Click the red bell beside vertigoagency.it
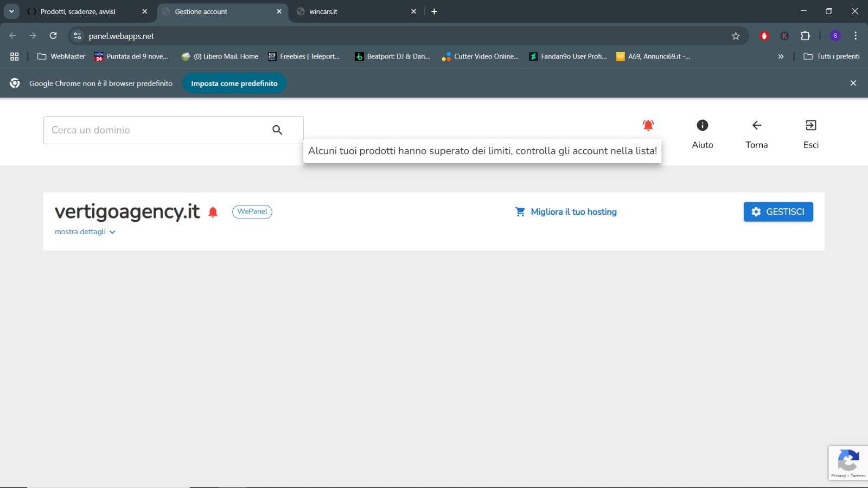Image resolution: width=868 pixels, height=488 pixels. click(x=213, y=212)
